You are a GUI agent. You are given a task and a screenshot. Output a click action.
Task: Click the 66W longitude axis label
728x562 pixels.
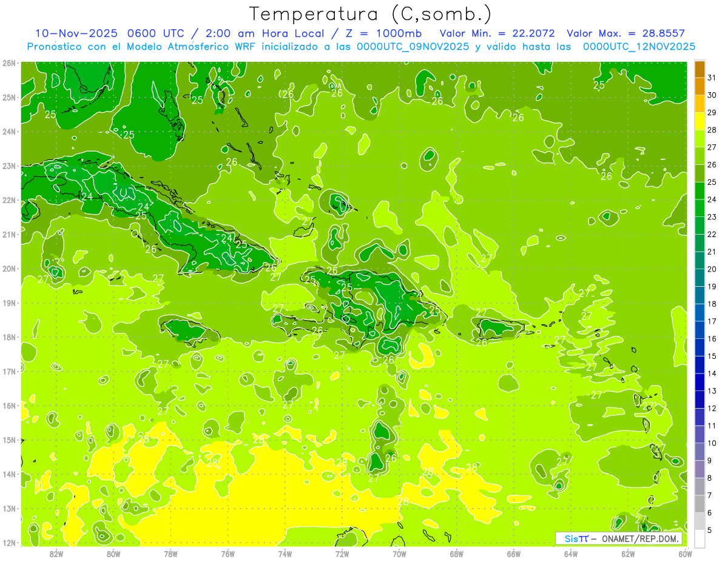pyautogui.click(x=514, y=554)
